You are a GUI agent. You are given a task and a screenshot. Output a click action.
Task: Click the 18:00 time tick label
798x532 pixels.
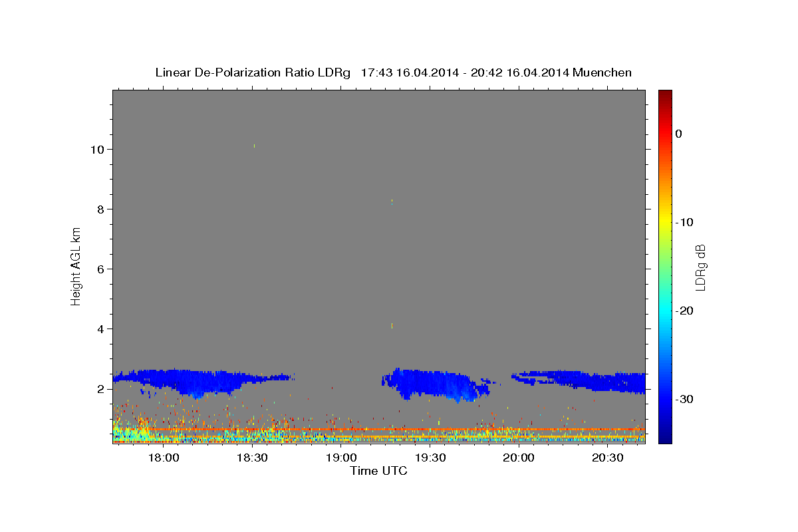[x=163, y=458]
